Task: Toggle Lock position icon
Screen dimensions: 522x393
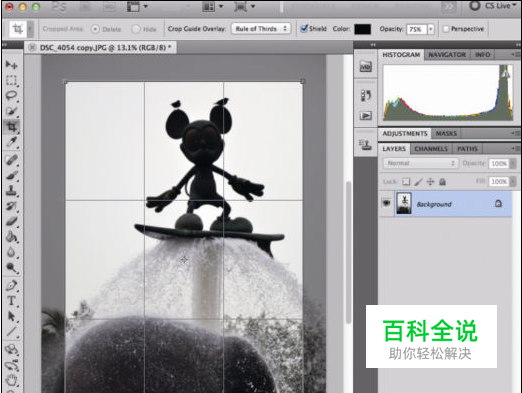Action: (x=430, y=181)
